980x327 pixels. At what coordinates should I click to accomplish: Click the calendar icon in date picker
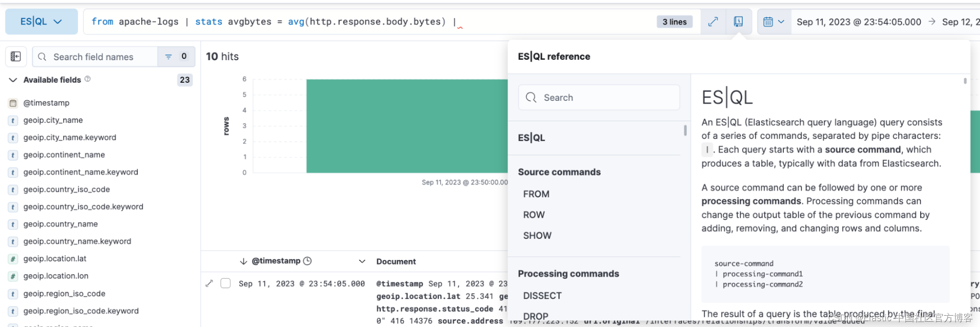tap(768, 22)
